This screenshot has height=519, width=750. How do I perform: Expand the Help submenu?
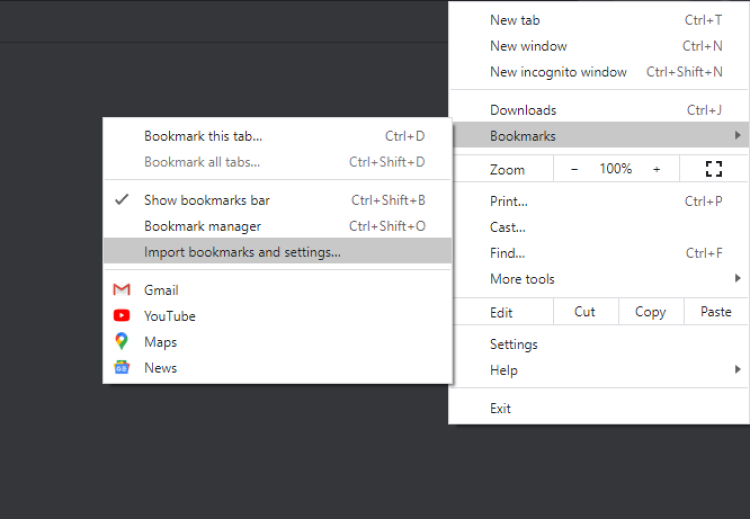tap(737, 370)
